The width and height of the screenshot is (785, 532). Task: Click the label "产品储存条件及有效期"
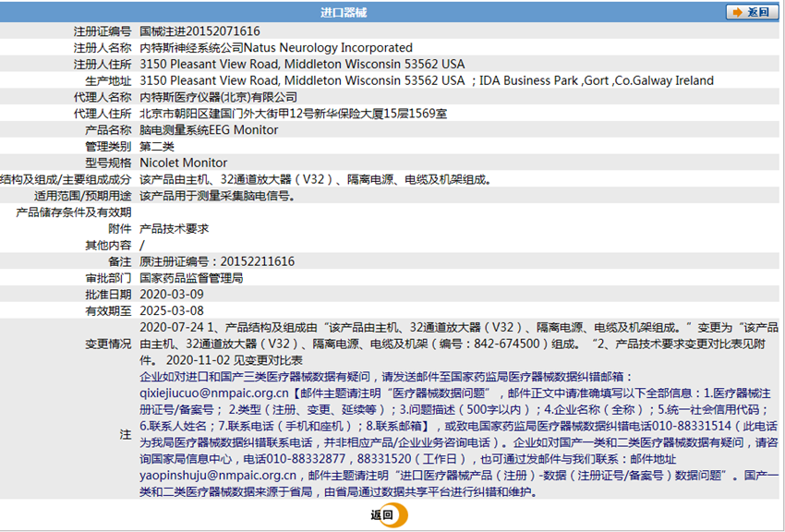click(74, 212)
